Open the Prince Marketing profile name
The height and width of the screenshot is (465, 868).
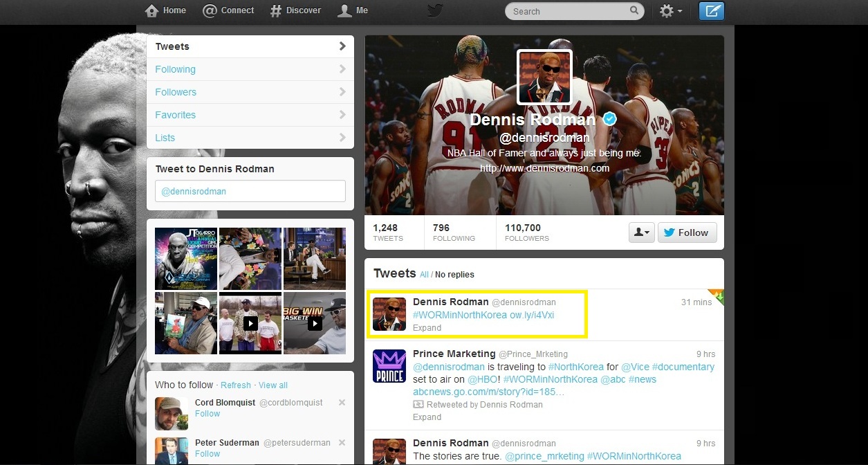(x=454, y=354)
